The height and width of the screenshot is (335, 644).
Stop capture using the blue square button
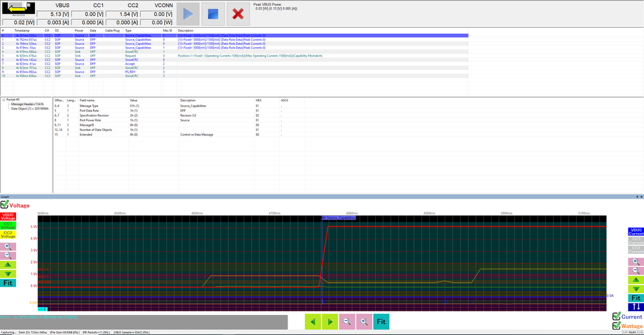pos(213,14)
